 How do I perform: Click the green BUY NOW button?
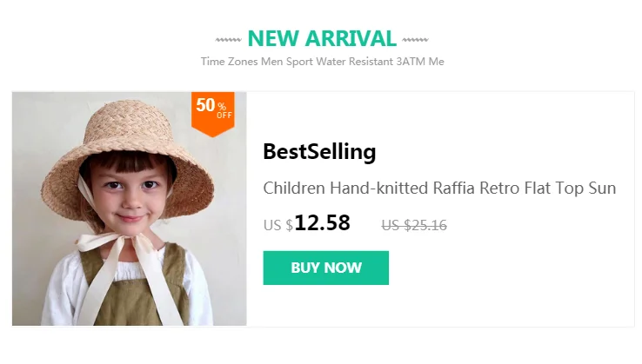[x=325, y=268]
